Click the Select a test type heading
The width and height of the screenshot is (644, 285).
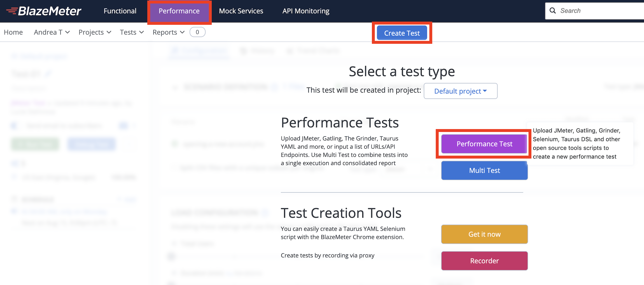point(402,72)
